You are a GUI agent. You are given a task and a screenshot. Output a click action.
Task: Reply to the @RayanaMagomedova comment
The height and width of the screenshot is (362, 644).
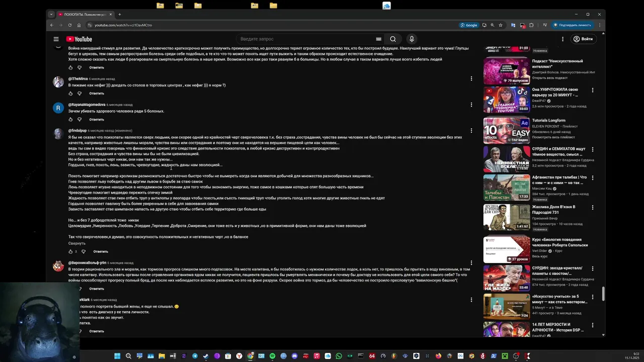click(x=97, y=120)
